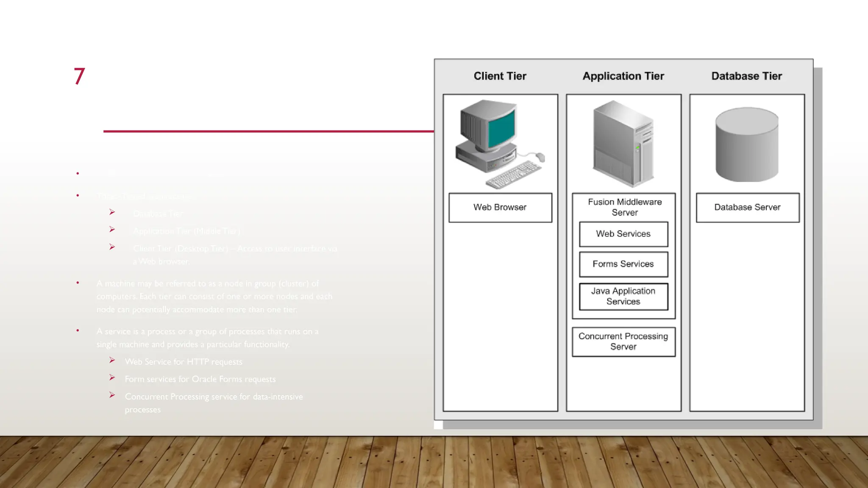Click the paragraph starting "A machine may be referred"
The height and width of the screenshot is (488, 868).
tap(214, 297)
